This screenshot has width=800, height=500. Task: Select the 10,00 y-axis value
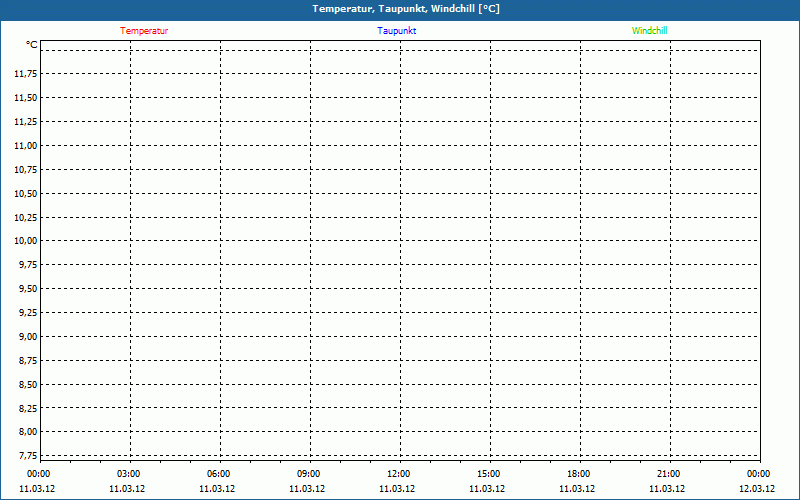click(x=26, y=241)
